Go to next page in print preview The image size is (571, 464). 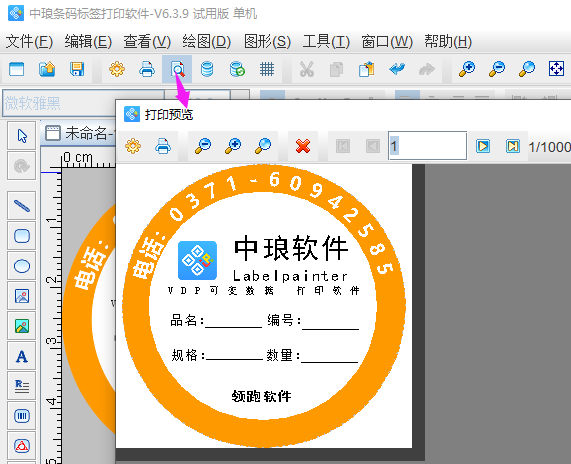point(483,146)
